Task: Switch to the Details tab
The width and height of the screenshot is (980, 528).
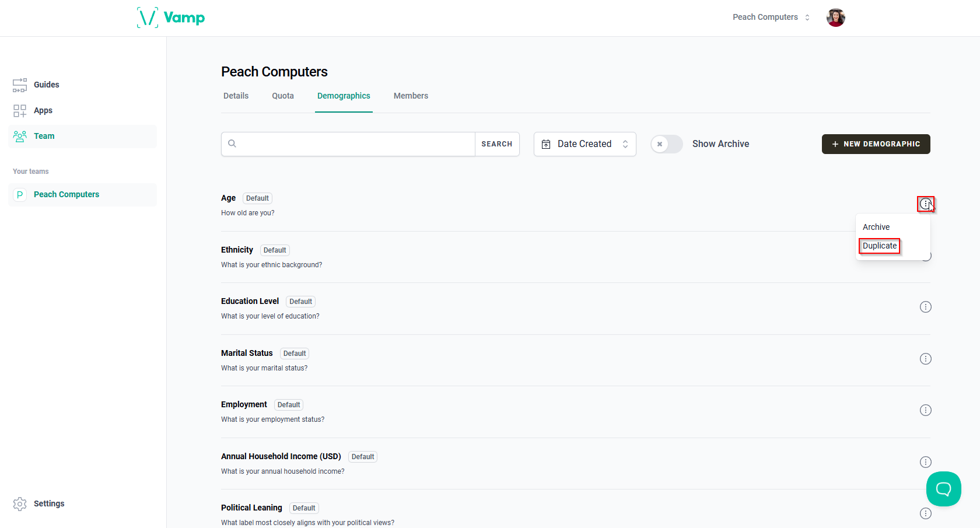Action: (x=236, y=96)
